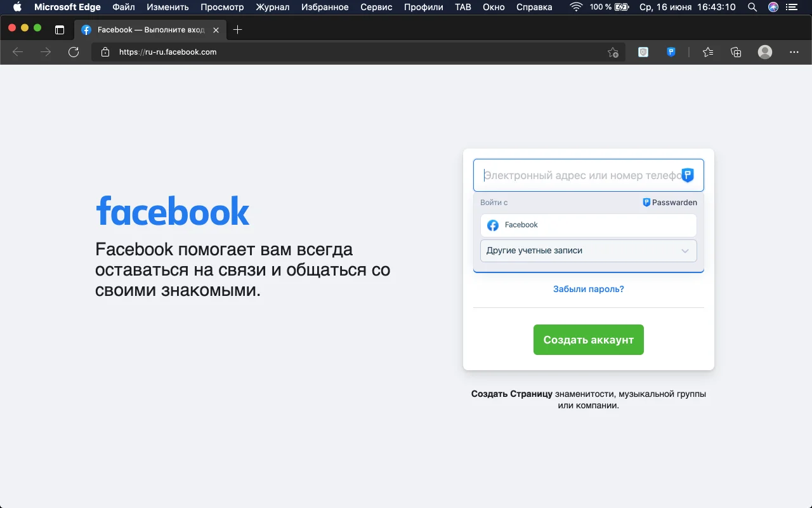Select the Facebook saved account entry
This screenshot has width=812, height=508.
[x=588, y=225]
